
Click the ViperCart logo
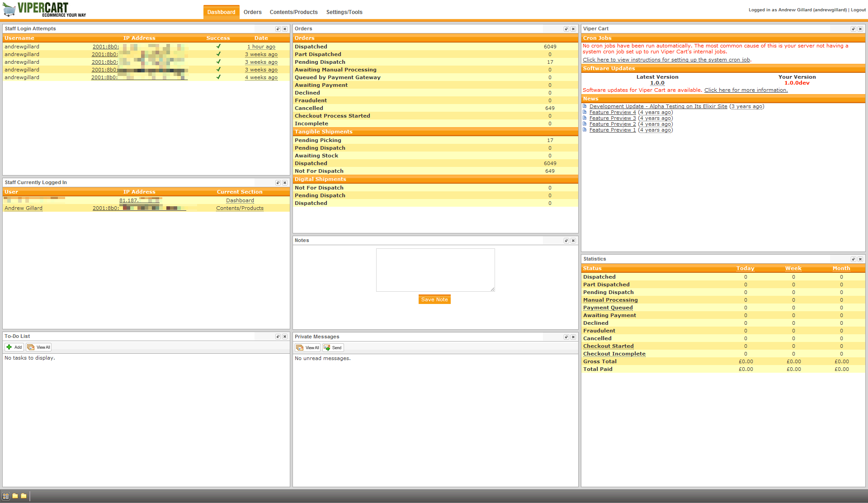tap(44, 9)
